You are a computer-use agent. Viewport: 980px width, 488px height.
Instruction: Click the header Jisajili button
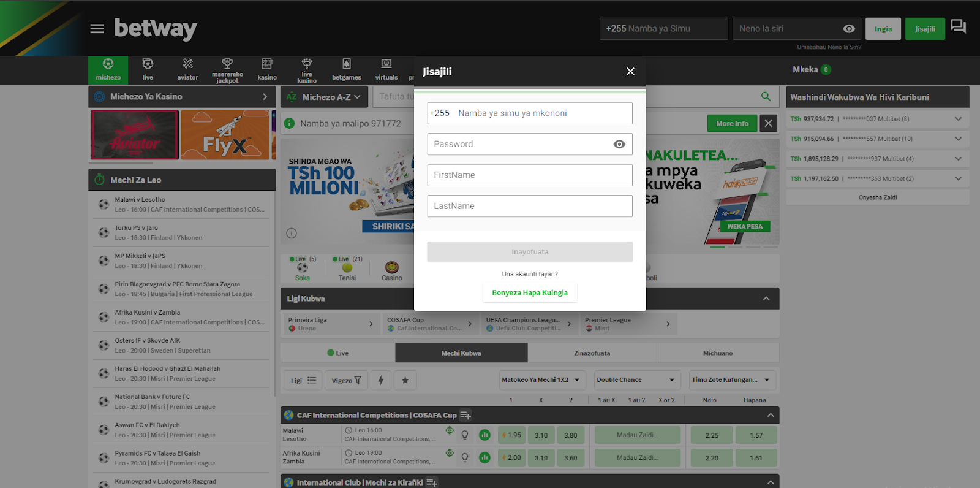pos(925,29)
